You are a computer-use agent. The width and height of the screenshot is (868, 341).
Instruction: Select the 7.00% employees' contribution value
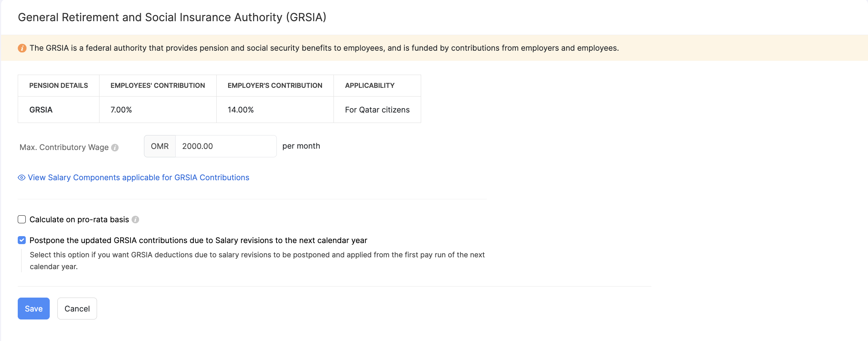click(121, 110)
